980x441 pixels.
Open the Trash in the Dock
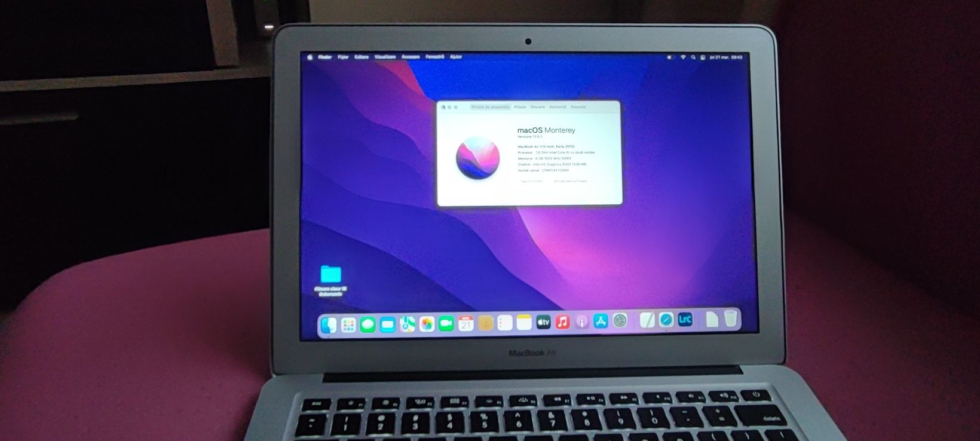tap(731, 318)
